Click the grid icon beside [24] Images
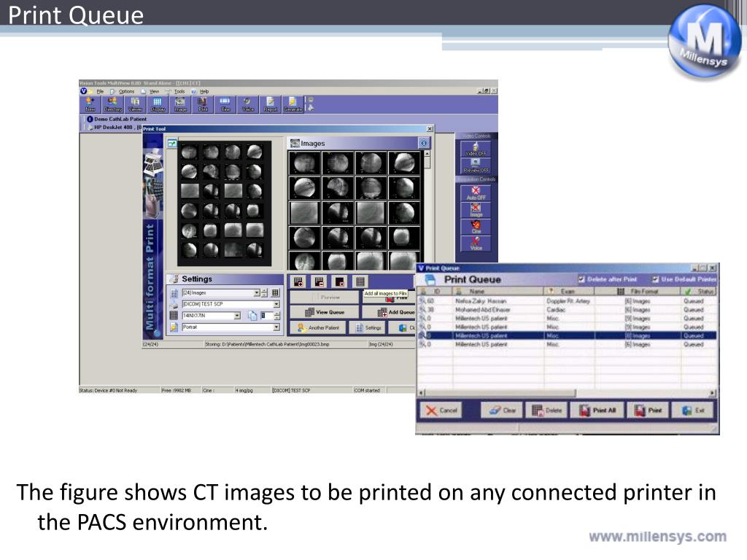Image resolution: width=747 pixels, height=560 pixels. [x=275, y=293]
